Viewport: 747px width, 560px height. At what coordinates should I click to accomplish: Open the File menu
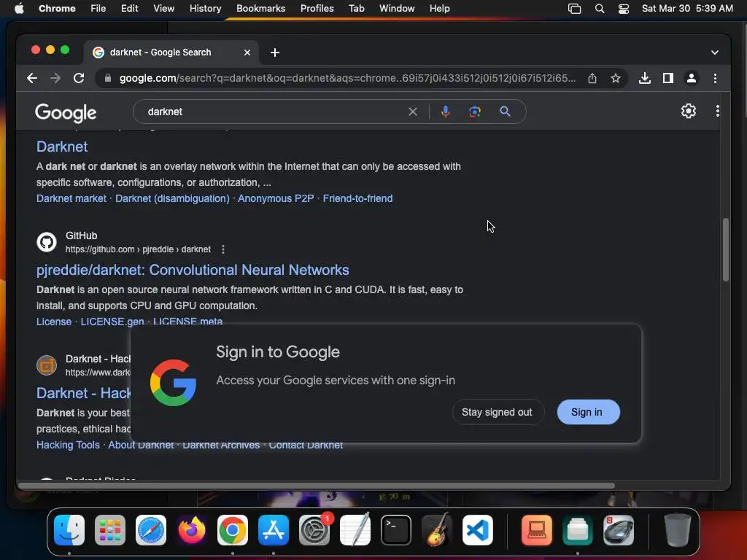pyautogui.click(x=98, y=8)
